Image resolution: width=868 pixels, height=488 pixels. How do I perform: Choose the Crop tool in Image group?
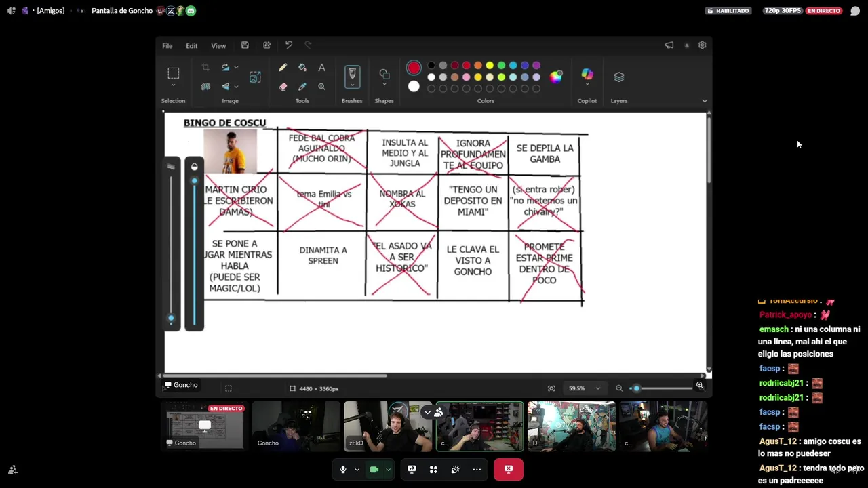[x=205, y=67]
